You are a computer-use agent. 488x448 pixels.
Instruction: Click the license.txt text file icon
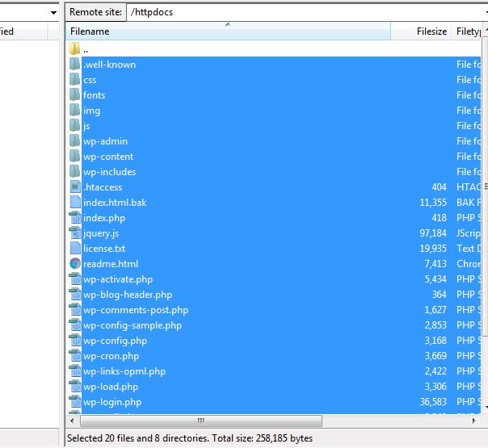pos(75,249)
